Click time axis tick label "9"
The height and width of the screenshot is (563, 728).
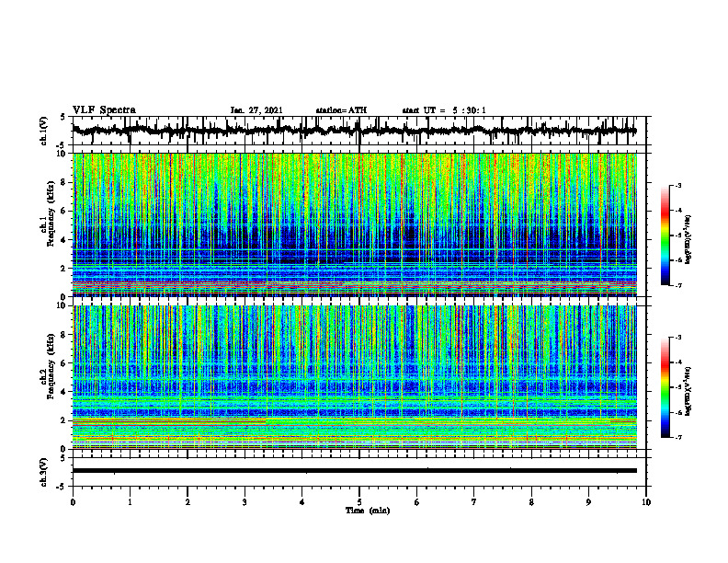click(x=588, y=502)
